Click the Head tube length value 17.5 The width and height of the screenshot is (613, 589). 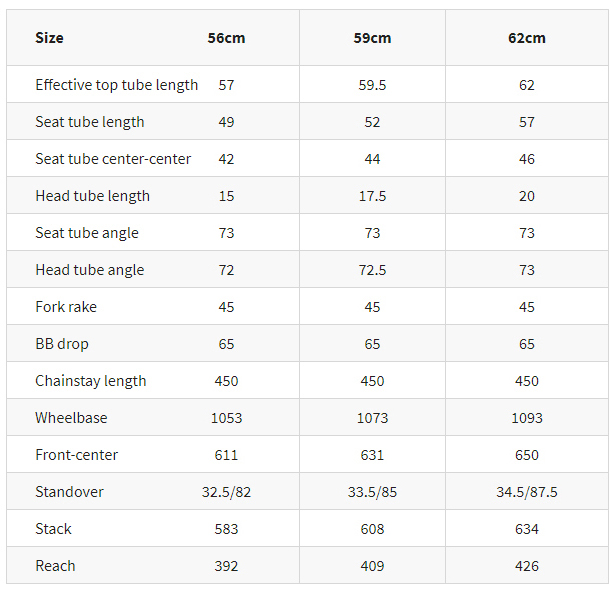click(372, 196)
